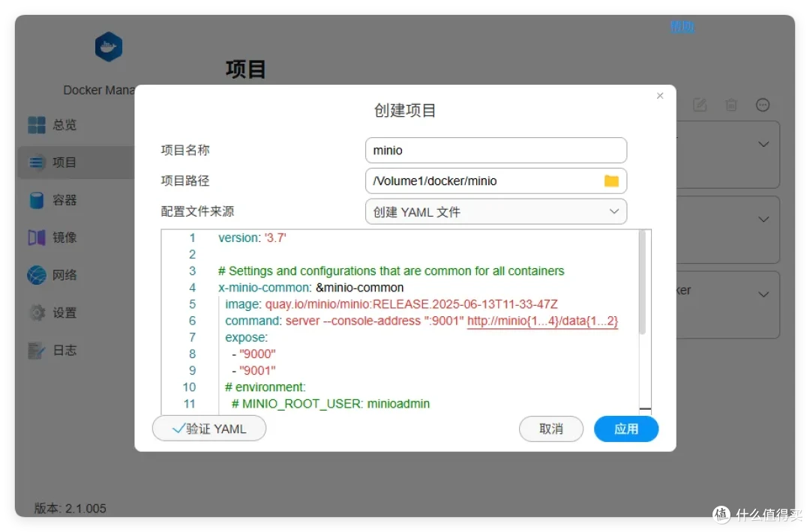Click the # environment: comment line

[x=265, y=387]
